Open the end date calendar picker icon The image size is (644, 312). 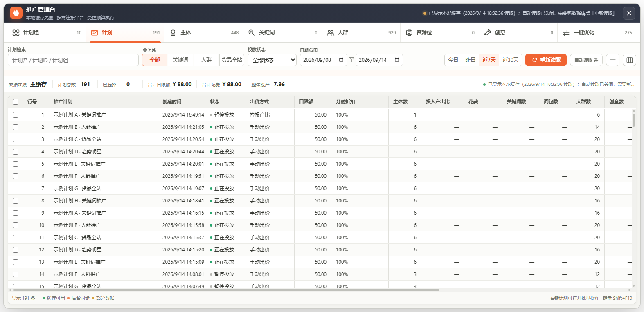click(x=397, y=60)
